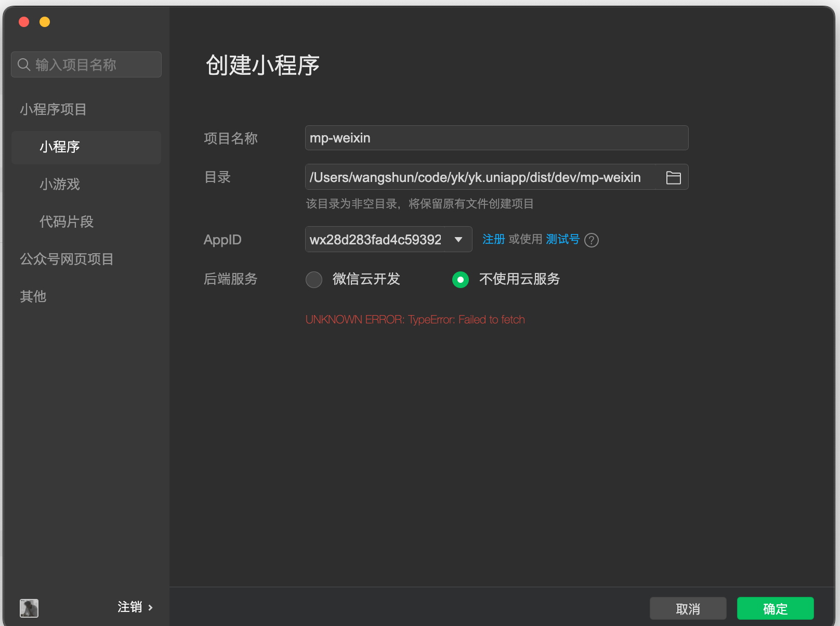Click the AppID text field wx28d283fad4c59392
The width and height of the screenshot is (840, 626).
point(375,240)
